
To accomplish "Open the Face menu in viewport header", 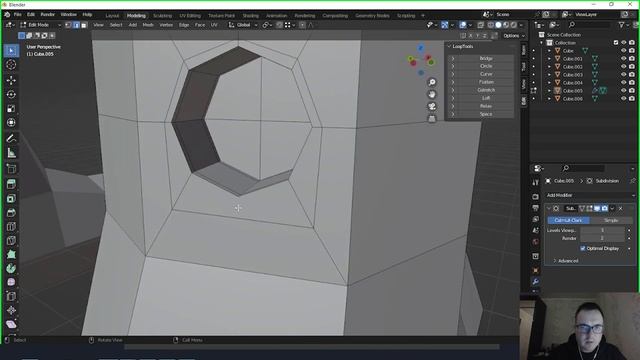I will point(200,25).
